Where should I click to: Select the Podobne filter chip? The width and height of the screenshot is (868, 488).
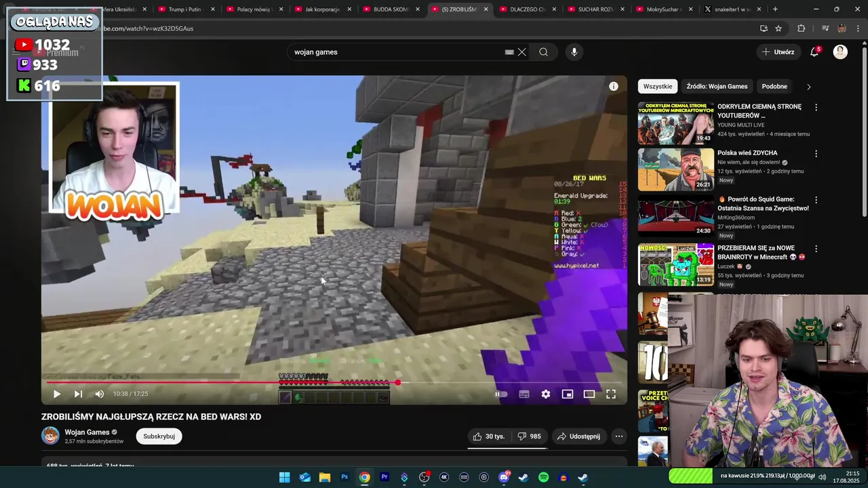point(774,86)
